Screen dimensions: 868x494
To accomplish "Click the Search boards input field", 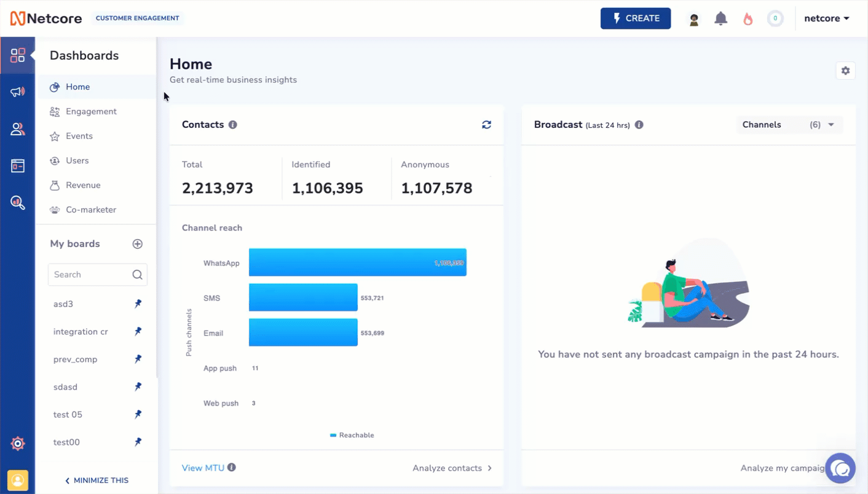I will tap(92, 275).
